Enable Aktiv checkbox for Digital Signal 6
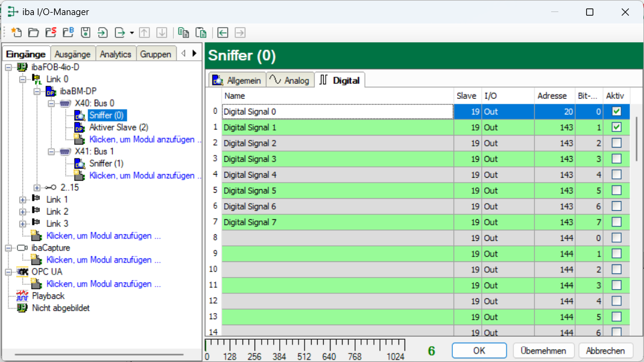644x362 pixels. point(616,206)
